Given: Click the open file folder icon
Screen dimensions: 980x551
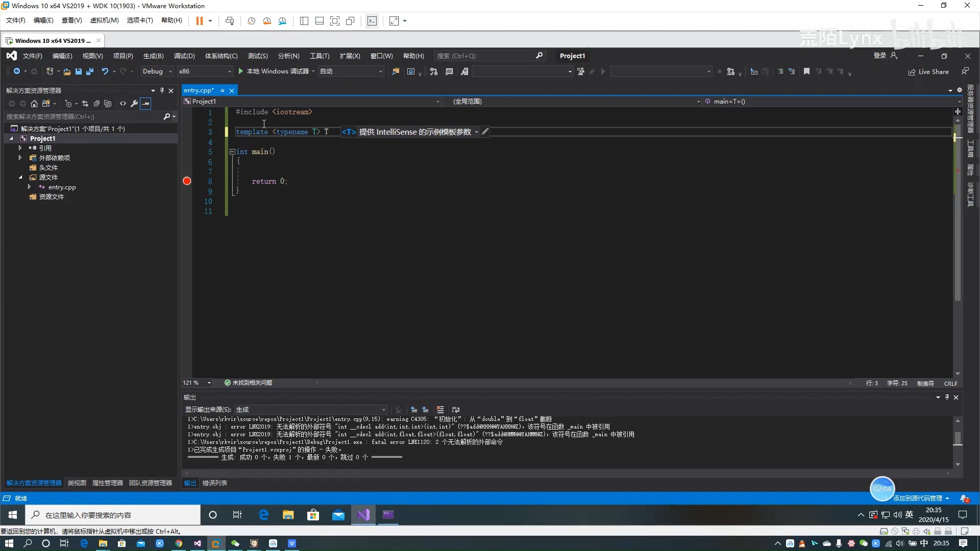Looking at the screenshot, I should point(67,71).
